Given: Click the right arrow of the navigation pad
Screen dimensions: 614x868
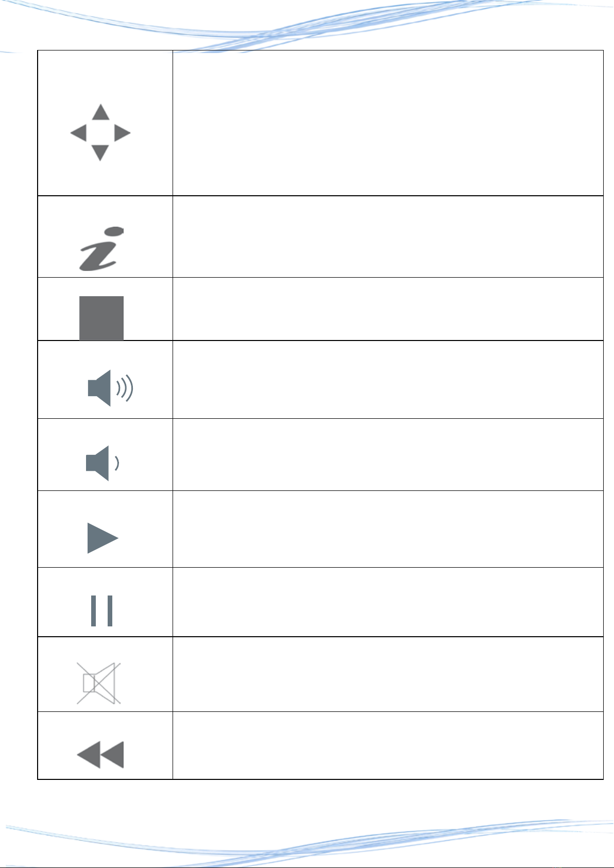Looking at the screenshot, I should [122, 133].
